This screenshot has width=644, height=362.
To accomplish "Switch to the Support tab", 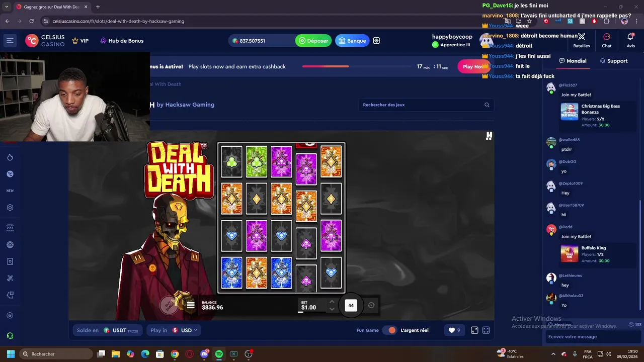I will (614, 61).
